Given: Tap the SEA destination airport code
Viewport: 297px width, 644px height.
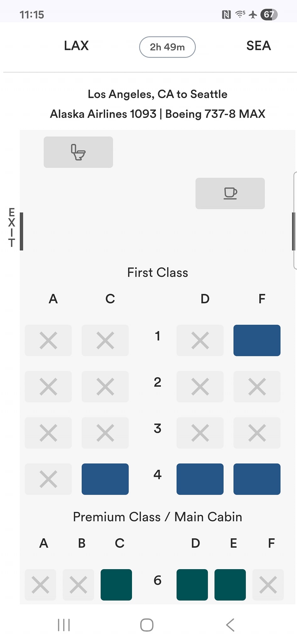Looking at the screenshot, I should (259, 46).
